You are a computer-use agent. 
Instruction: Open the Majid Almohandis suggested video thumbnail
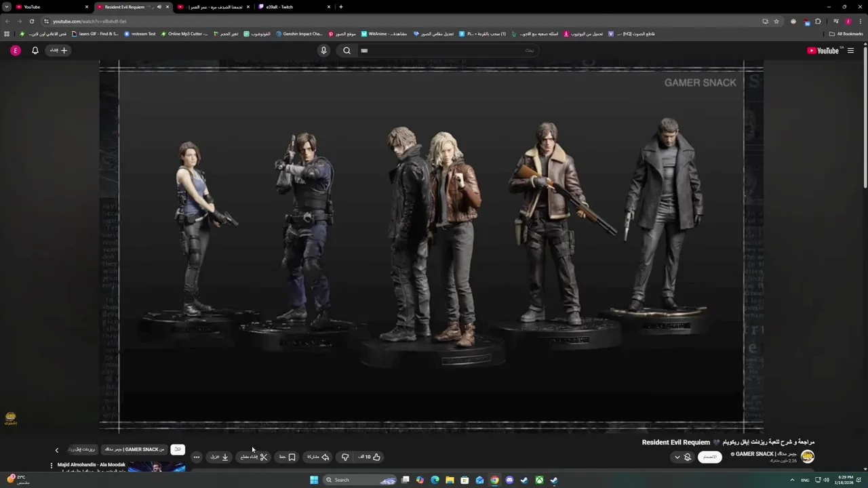(x=157, y=467)
